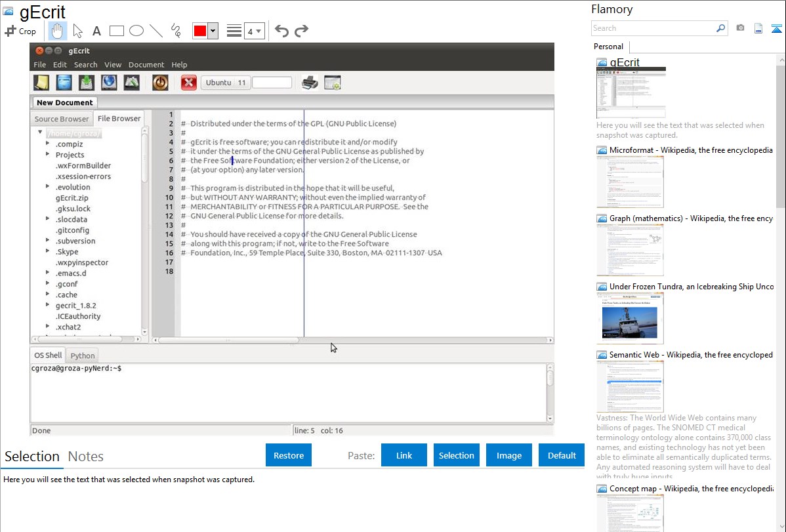
Task: Click the new document yellow note icon
Action: [41, 83]
